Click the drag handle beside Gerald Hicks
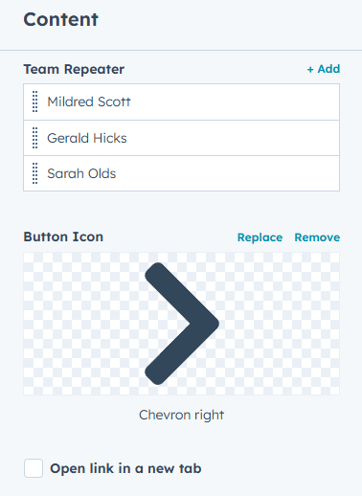This screenshot has width=362, height=496. (x=35, y=138)
